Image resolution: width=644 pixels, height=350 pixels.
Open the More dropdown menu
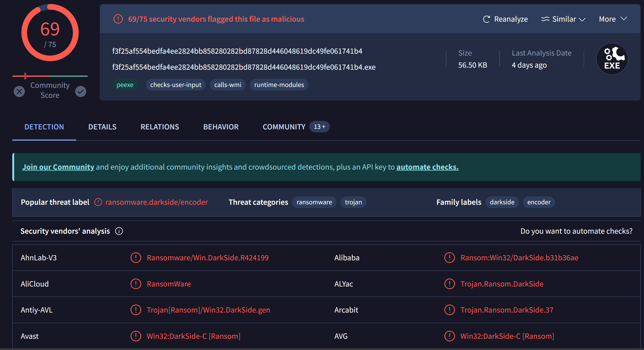(x=613, y=19)
